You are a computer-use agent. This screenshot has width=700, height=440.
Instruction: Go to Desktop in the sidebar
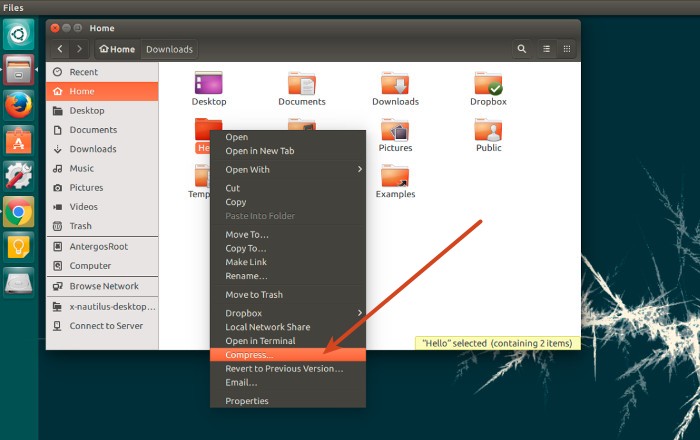coord(102,111)
